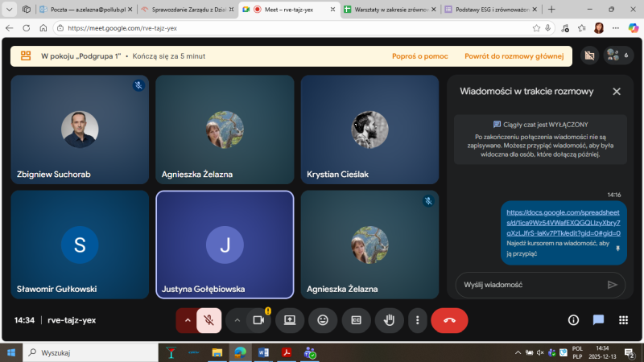Click the 'Wyślij wiadomość' message field
The image size is (644, 362).
pyautogui.click(x=527, y=284)
